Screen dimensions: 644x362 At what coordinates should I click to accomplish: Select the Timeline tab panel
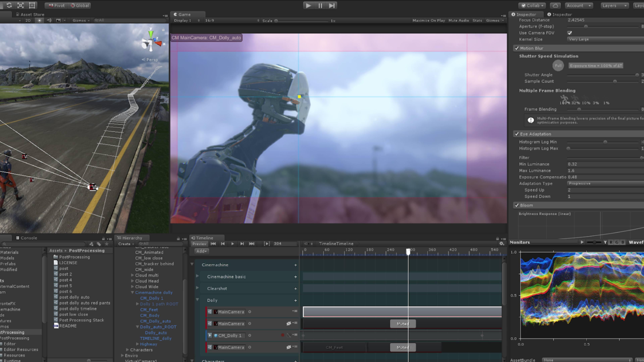pos(203,237)
